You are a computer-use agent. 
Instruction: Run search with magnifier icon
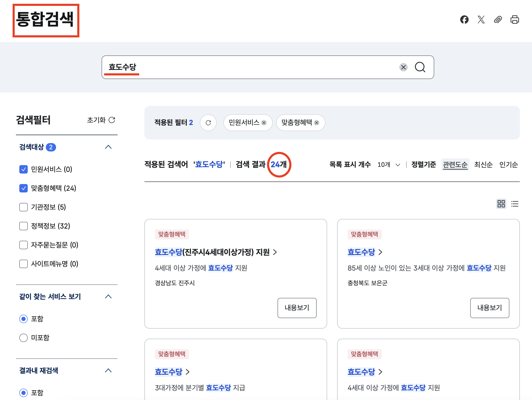click(x=420, y=67)
